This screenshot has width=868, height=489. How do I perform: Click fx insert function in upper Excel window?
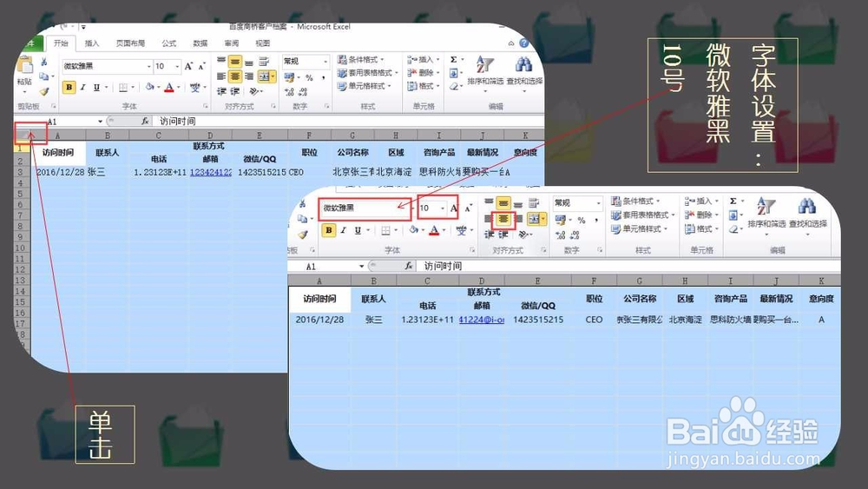pyautogui.click(x=145, y=121)
